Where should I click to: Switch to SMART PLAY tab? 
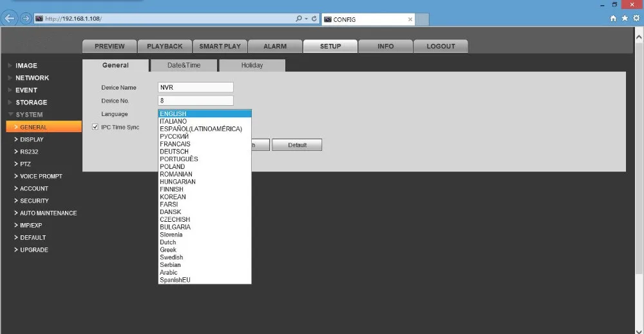click(x=220, y=46)
